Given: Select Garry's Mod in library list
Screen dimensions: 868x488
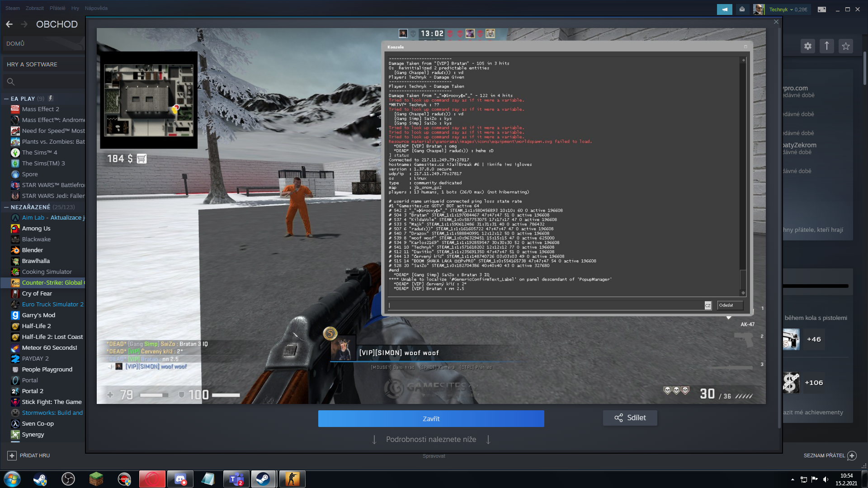Looking at the screenshot, I should (x=38, y=315).
